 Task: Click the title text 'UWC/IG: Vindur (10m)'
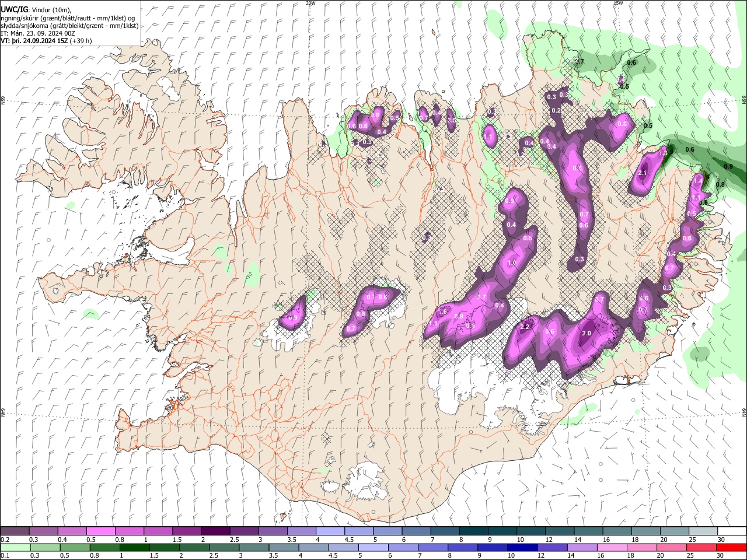36,9
